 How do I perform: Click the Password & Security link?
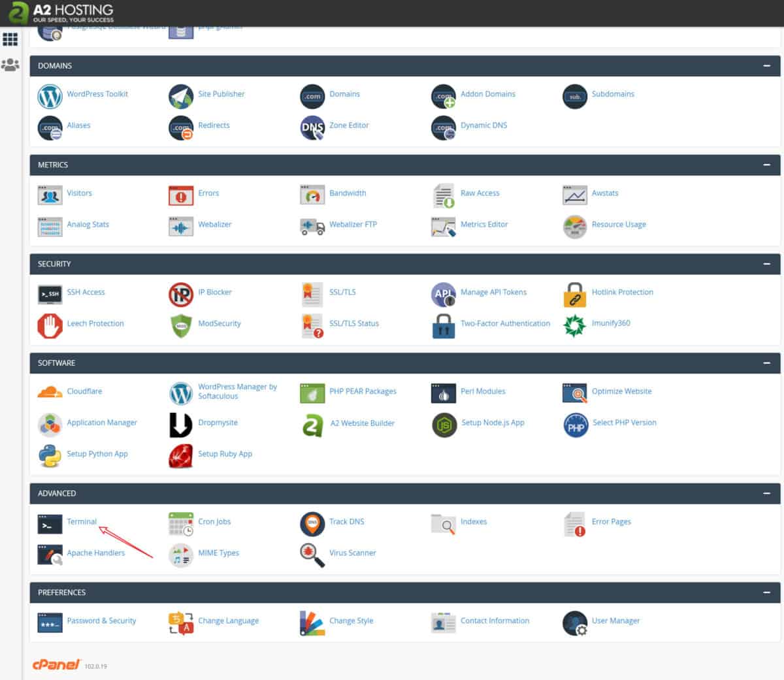tap(101, 621)
